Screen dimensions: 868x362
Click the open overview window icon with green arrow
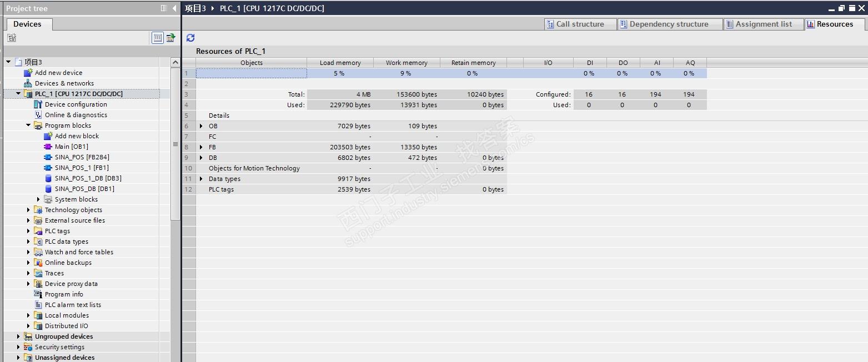(171, 38)
